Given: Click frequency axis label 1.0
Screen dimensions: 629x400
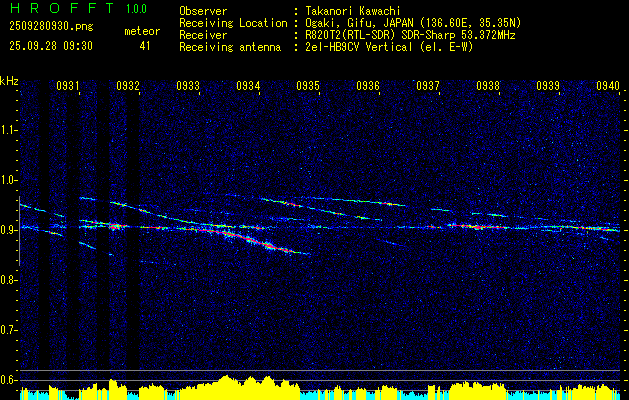Looking at the screenshot, I should (9, 180).
